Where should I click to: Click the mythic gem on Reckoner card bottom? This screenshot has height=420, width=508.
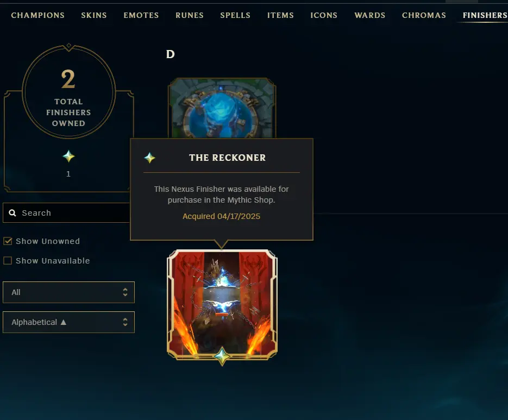coord(222,356)
